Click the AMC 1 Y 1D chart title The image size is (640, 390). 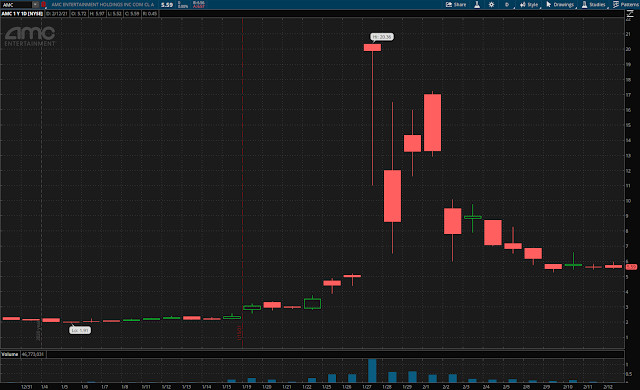pyautogui.click(x=22, y=13)
